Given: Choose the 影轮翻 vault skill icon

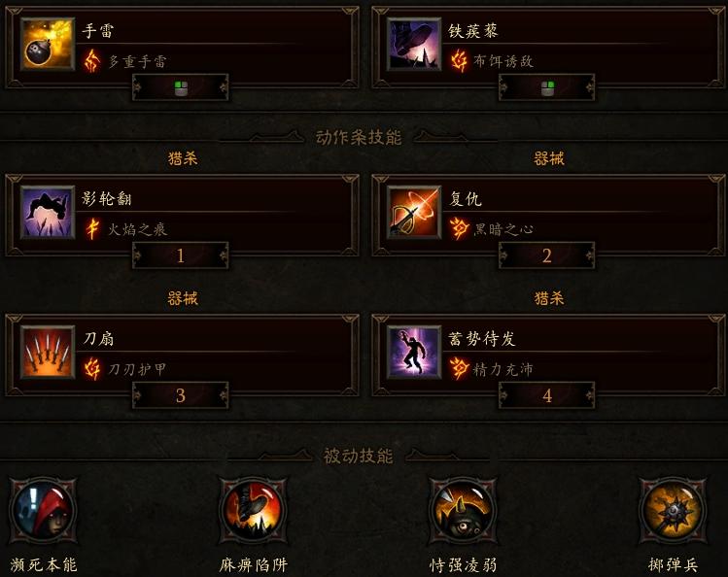Looking at the screenshot, I should [48, 212].
